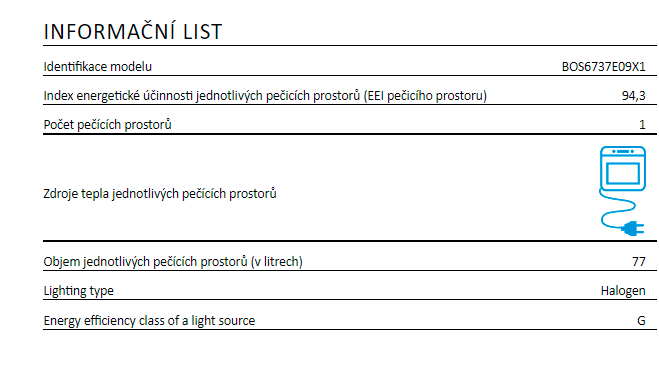Click the light source class G
The width and height of the screenshot is (659, 388).
(641, 321)
